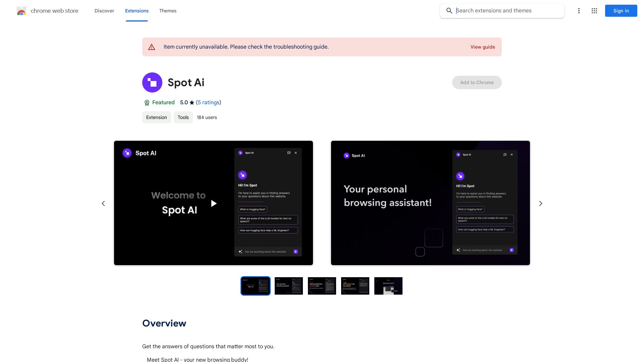Screen dimensions: 644x362
Task: Select the Extension category chip
Action: pyautogui.click(x=156, y=117)
